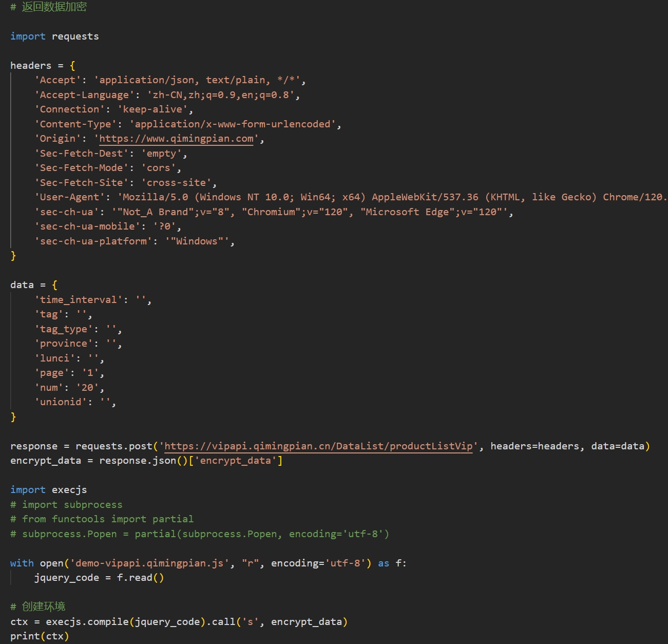
Task: Click the 'tag_type' data key
Action: (63, 329)
